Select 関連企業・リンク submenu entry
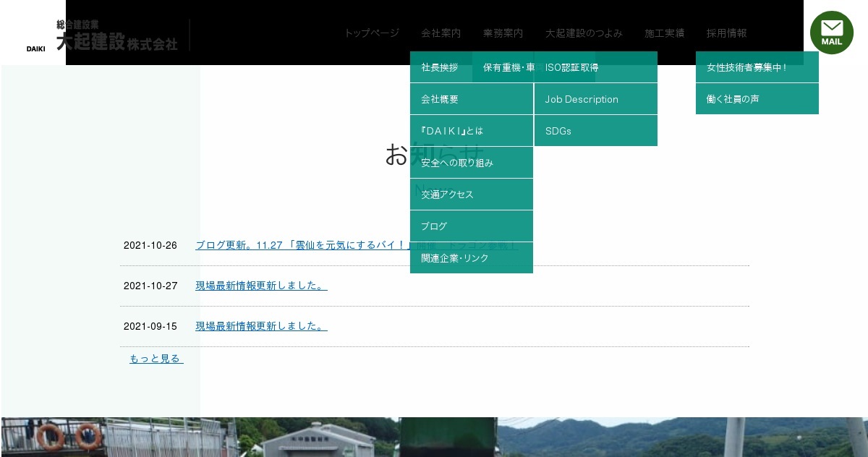 472,258
